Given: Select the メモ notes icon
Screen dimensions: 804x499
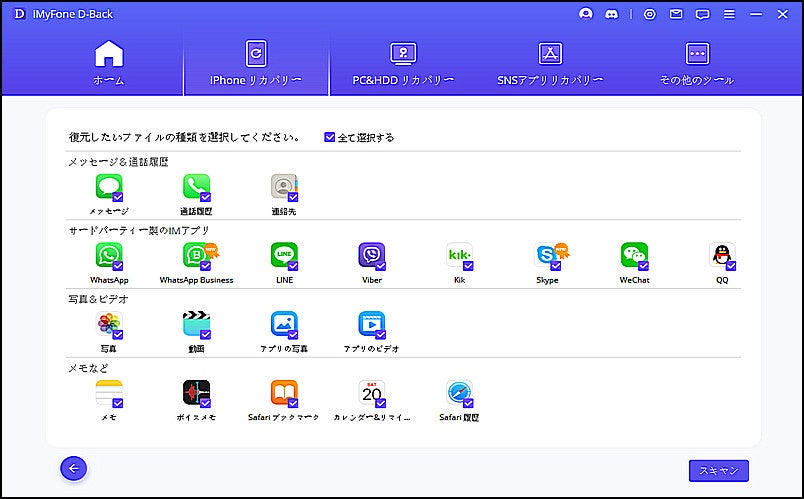Looking at the screenshot, I should (109, 393).
